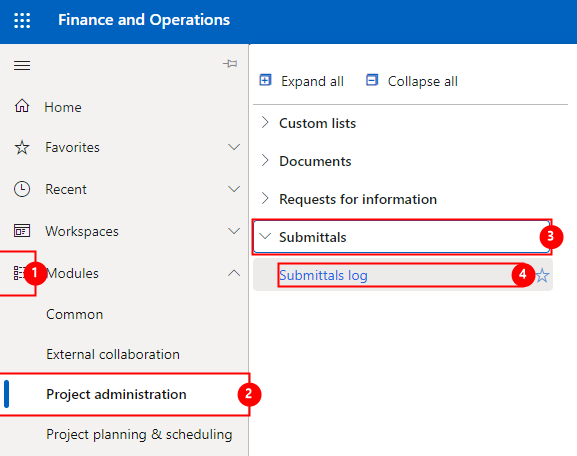Expand the Custom lists group
This screenshot has width=577, height=456.
click(308, 123)
